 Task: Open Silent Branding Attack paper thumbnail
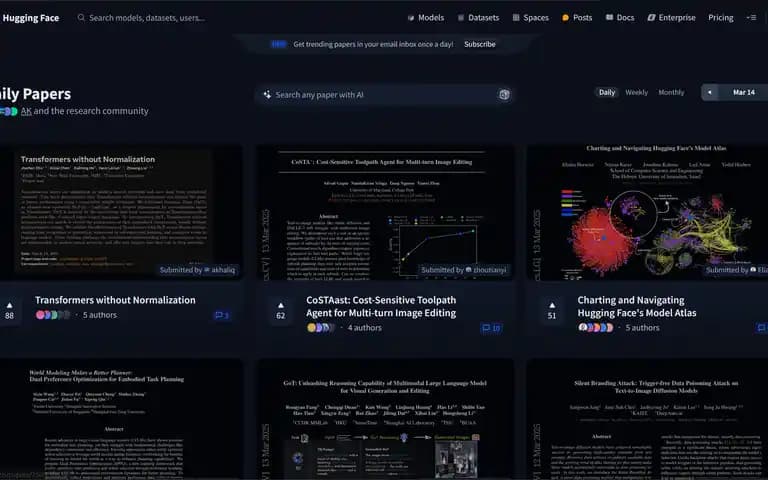(648, 419)
